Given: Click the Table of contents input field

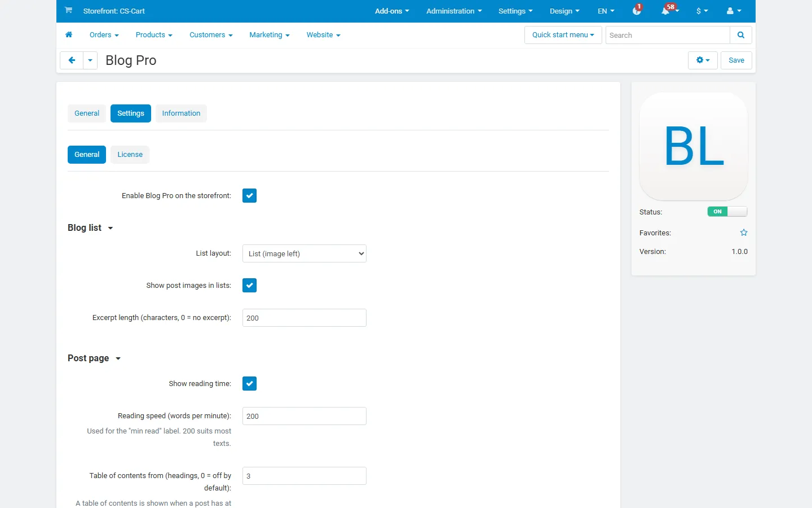Looking at the screenshot, I should (x=304, y=476).
